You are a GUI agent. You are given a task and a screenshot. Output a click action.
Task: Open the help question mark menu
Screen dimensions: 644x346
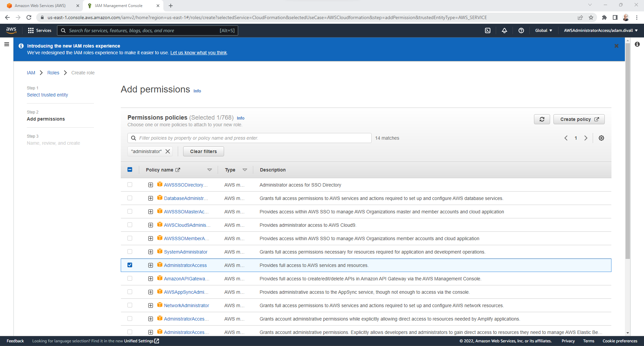(x=521, y=30)
